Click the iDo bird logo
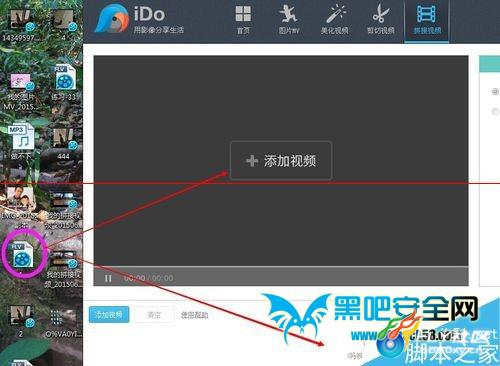 tap(111, 19)
